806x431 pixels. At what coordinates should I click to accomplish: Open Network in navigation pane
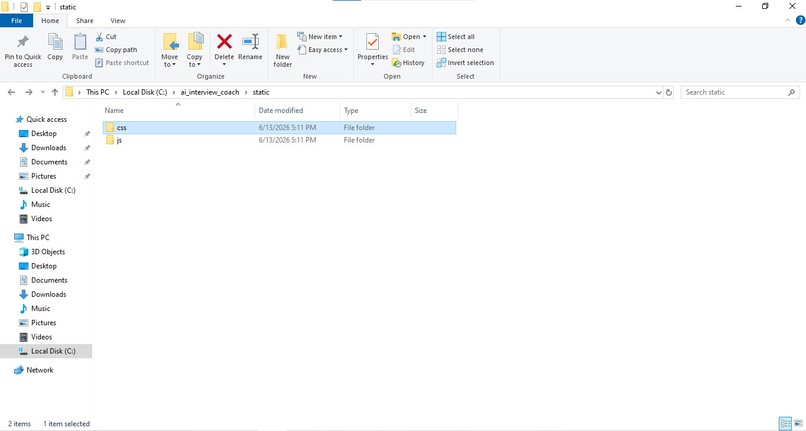40,370
